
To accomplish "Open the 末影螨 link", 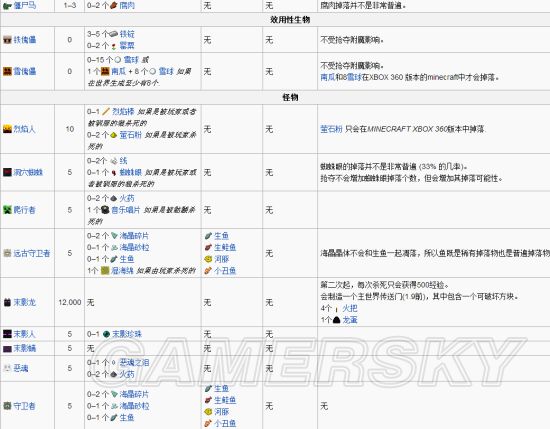I will [x=25, y=348].
